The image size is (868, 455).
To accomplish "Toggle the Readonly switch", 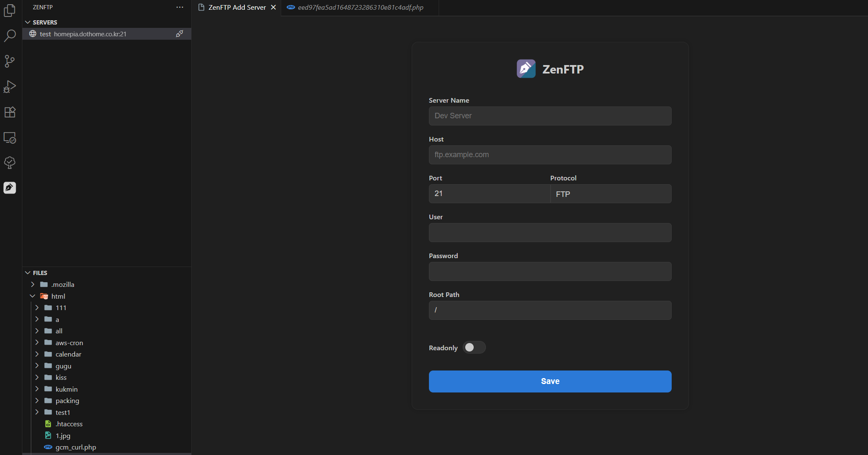I will [474, 347].
